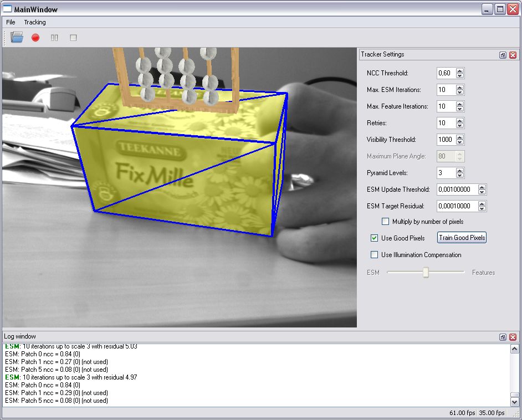The image size is (522, 420).
Task: Increase the Retries value
Action: [460, 120]
